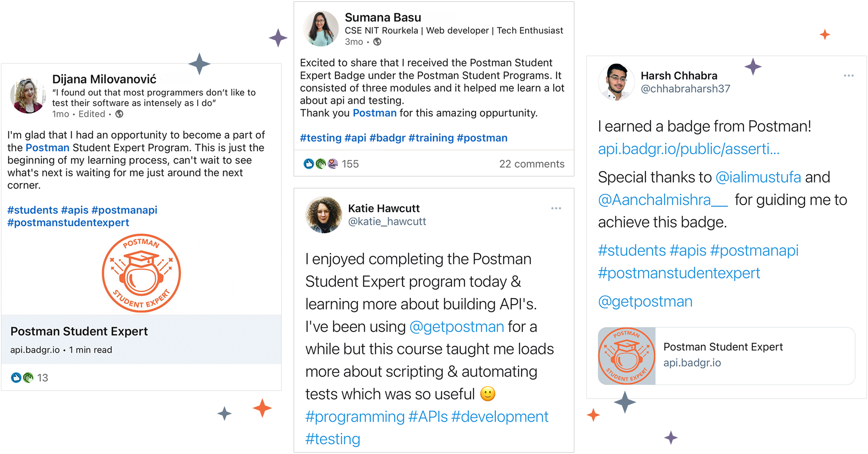Click the celebrate clapping reaction on Dijana's post
This screenshot has height=454, width=868.
tap(28, 378)
